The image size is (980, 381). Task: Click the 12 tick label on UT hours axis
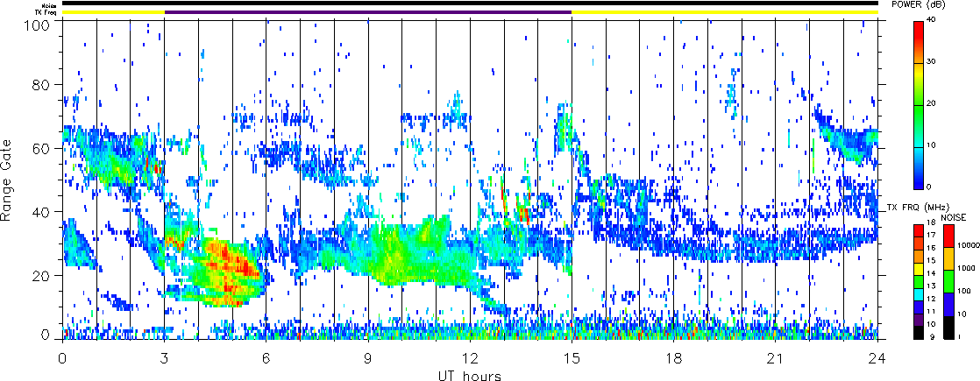pos(470,357)
